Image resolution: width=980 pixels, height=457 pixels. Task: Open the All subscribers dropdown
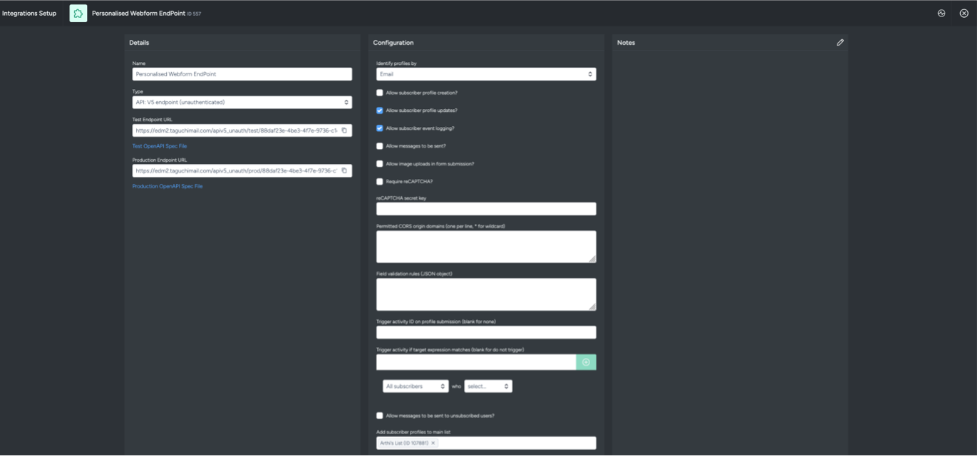[x=416, y=386]
